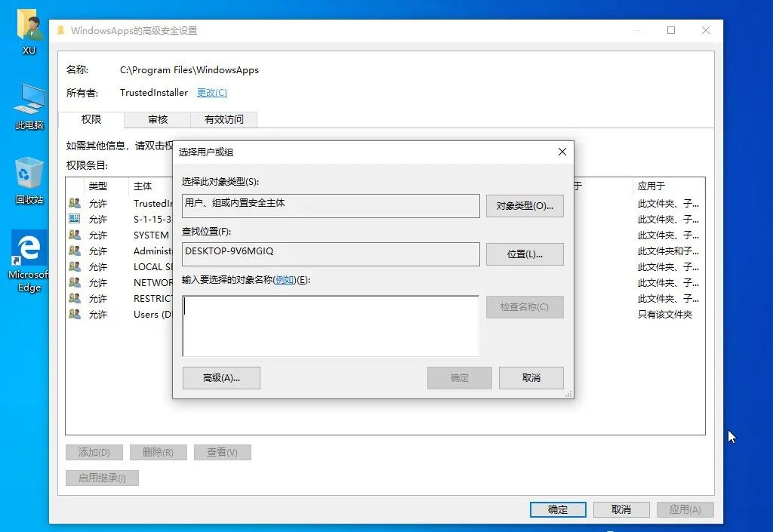Image resolution: width=773 pixels, height=532 pixels.
Task: Click the 类型 column header
Action: tap(97, 186)
